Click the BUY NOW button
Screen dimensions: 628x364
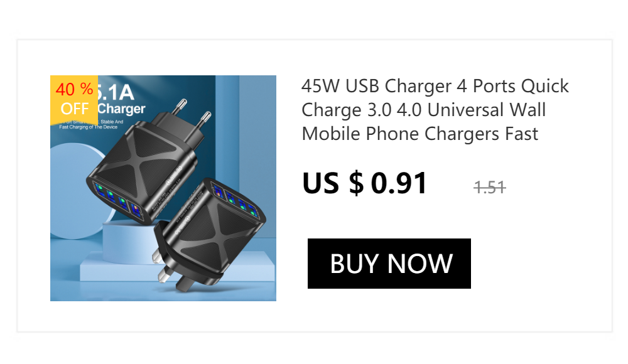pyautogui.click(x=389, y=264)
